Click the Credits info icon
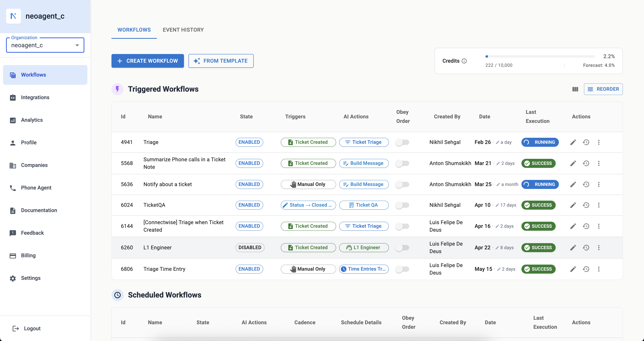 coord(464,61)
